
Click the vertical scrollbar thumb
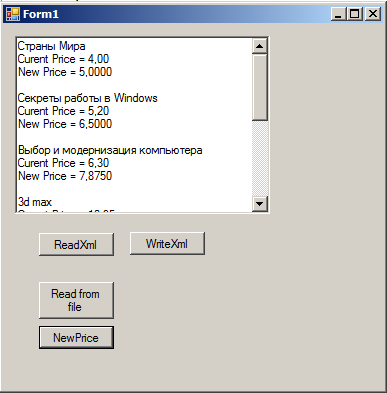coord(260,87)
